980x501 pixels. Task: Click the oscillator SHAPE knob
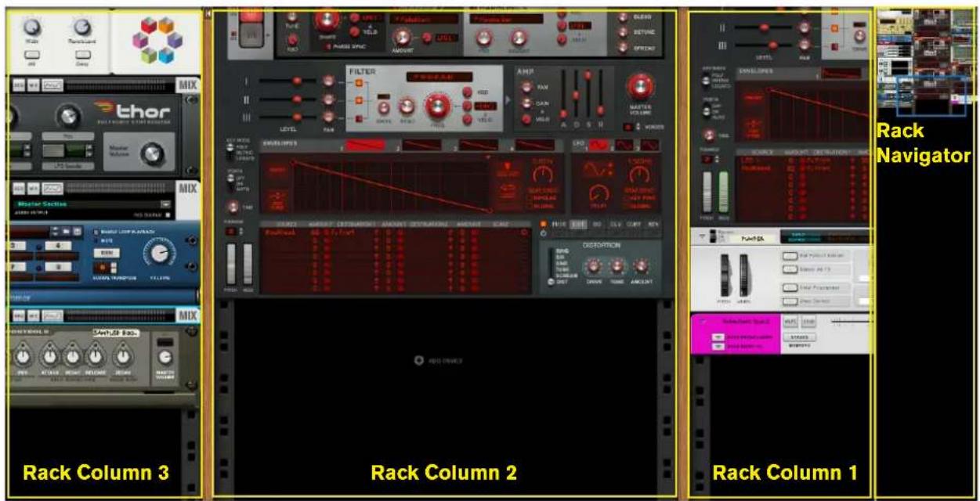pyautogui.click(x=327, y=18)
